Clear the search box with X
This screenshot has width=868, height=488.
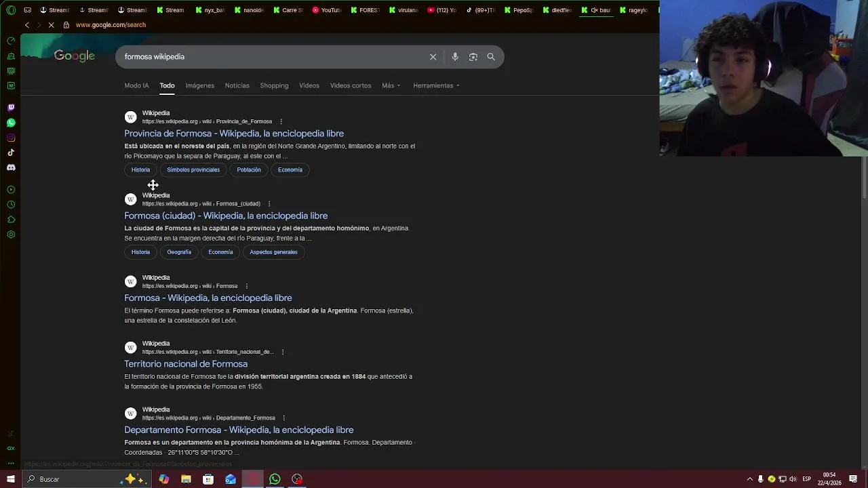433,57
